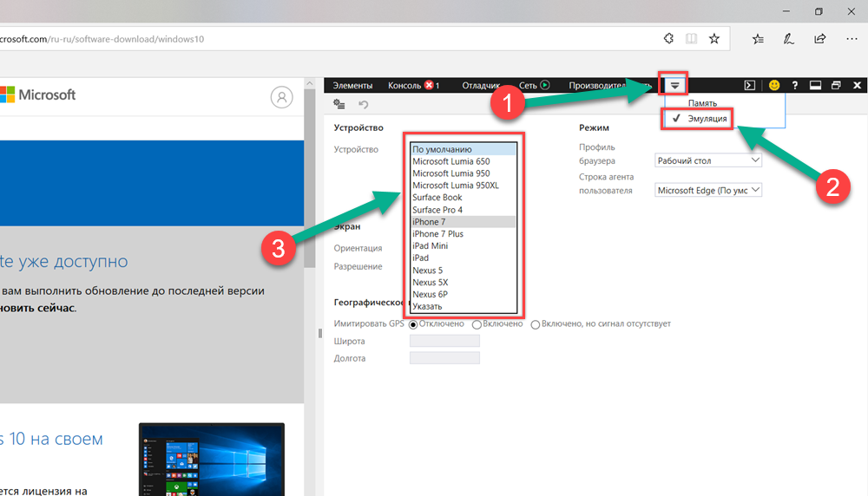
Task: Select Nexus 6P device
Action: (x=464, y=294)
